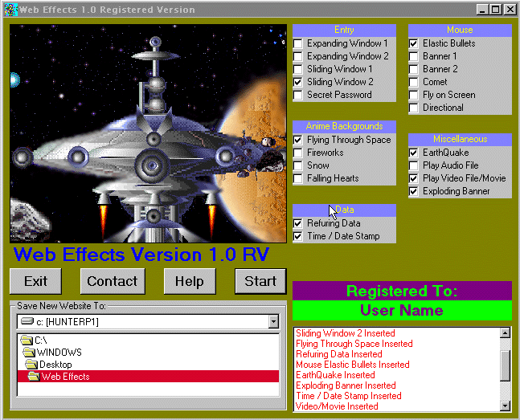Click the log list scroll down arrow

coord(505,406)
